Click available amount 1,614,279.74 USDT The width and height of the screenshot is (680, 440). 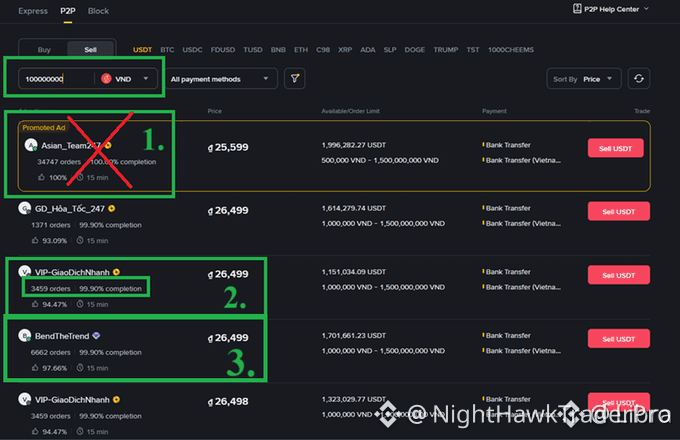354,208
